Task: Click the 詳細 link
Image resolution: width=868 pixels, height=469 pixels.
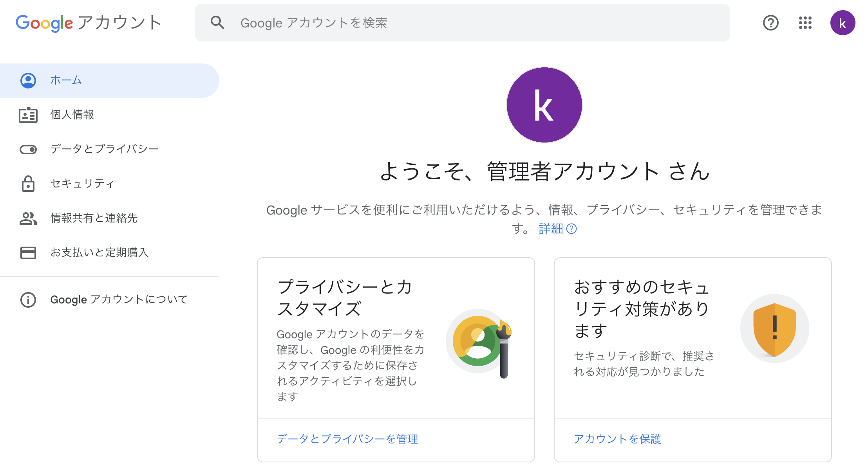Action: tap(551, 229)
